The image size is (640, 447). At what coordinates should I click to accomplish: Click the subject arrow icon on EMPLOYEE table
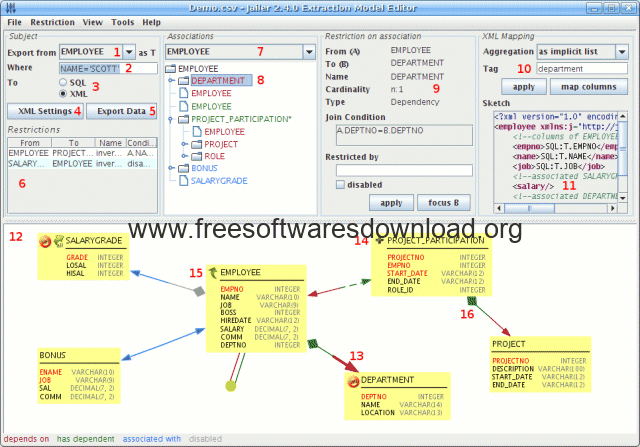click(x=213, y=272)
